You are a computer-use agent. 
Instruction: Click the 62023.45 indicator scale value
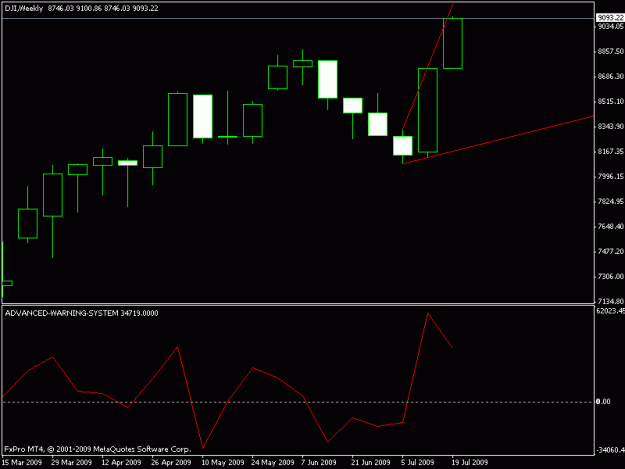(x=610, y=310)
